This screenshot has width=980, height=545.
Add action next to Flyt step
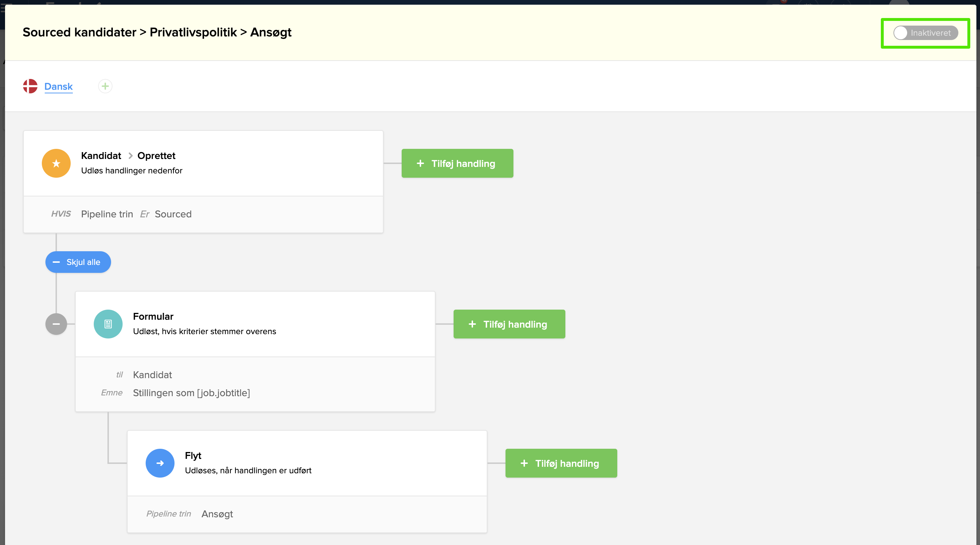[561, 463]
